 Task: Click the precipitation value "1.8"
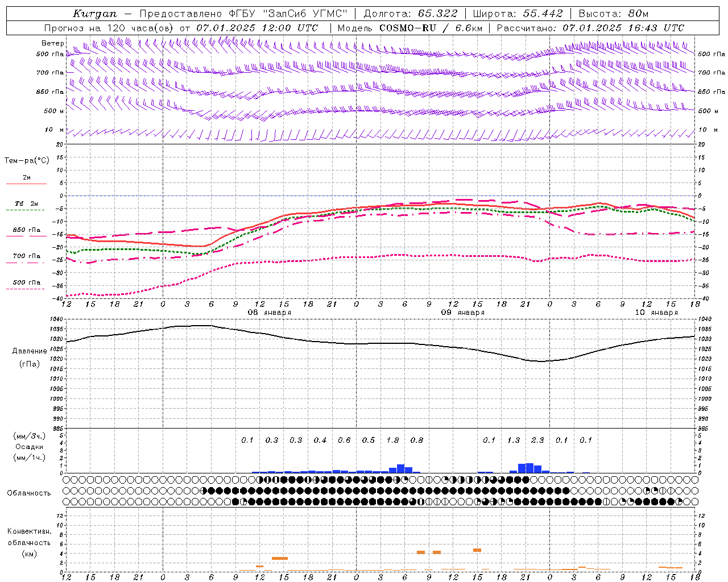(x=392, y=440)
